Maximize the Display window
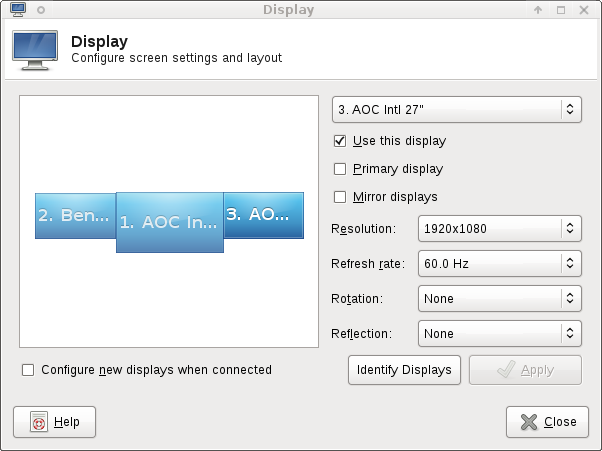The height and width of the screenshot is (451, 602). (x=561, y=11)
